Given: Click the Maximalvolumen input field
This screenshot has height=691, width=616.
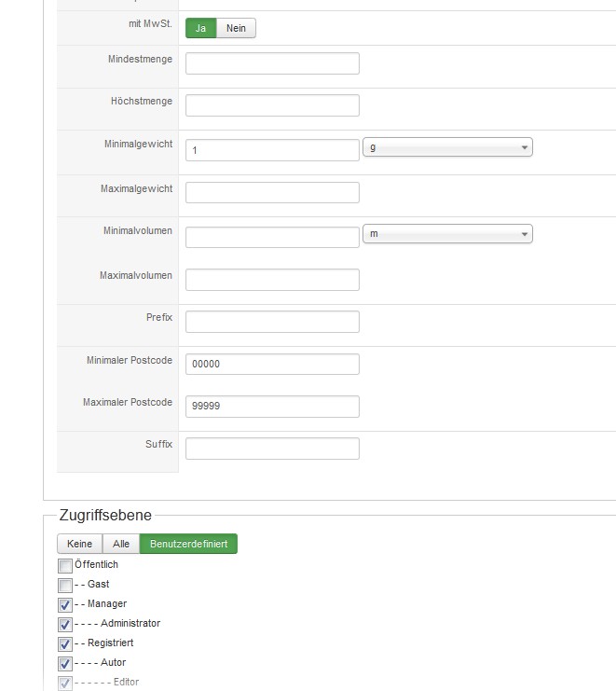Looking at the screenshot, I should tap(272, 280).
